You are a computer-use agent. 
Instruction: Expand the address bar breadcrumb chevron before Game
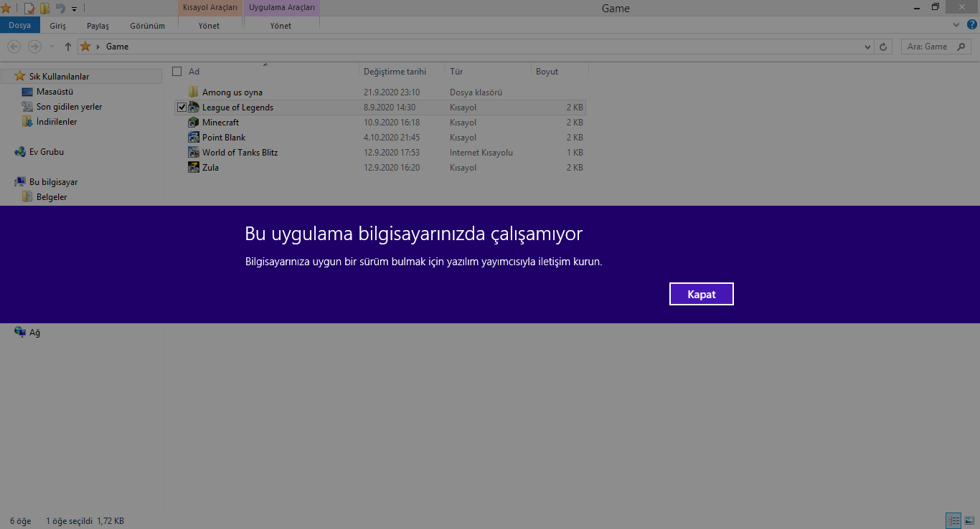98,47
